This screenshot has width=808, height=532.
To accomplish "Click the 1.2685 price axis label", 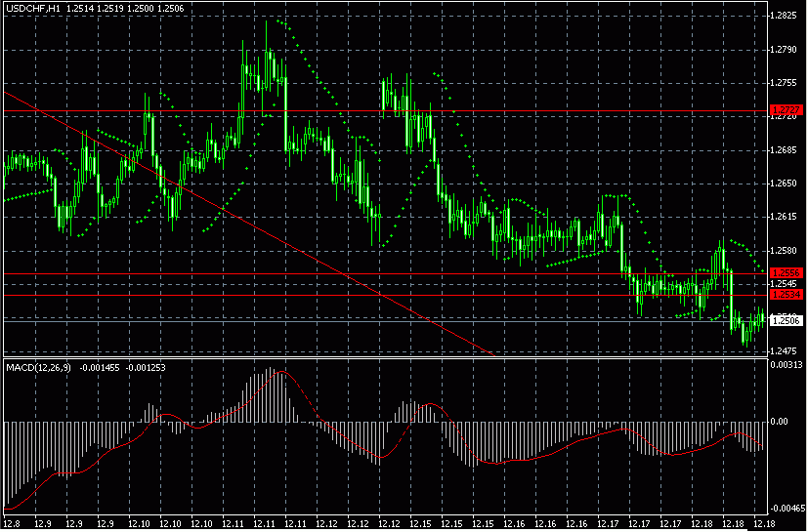I will pos(785,150).
